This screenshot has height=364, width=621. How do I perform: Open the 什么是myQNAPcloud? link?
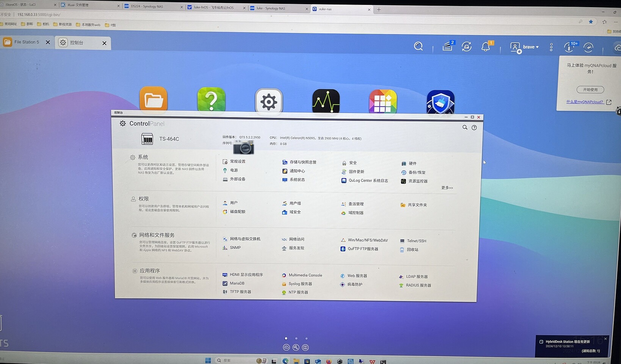[x=585, y=102]
